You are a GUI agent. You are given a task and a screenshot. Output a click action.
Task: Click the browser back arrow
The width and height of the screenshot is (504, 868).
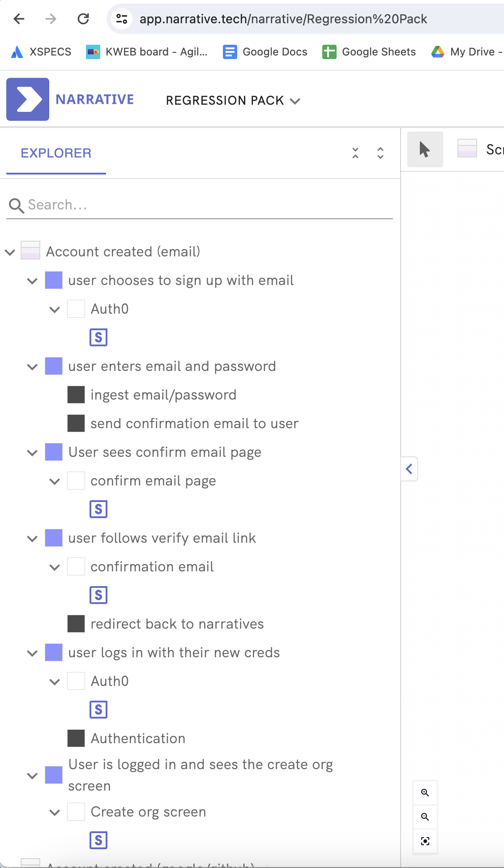pos(19,19)
